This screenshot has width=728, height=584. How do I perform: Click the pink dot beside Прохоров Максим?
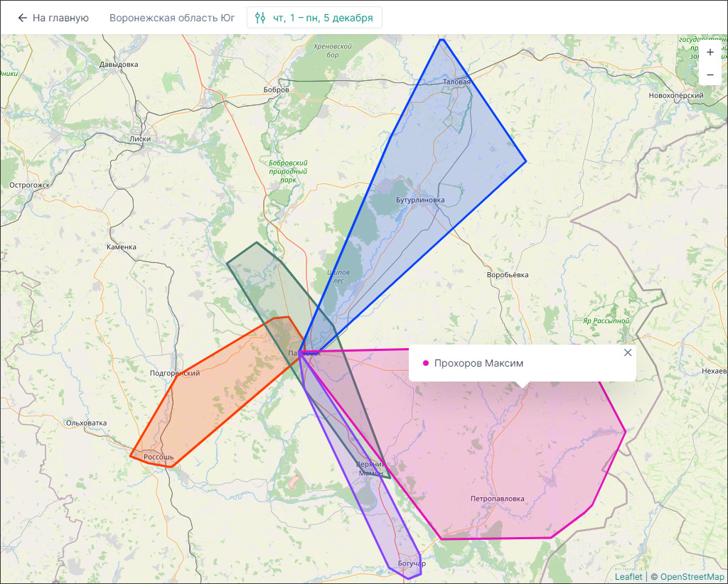426,364
